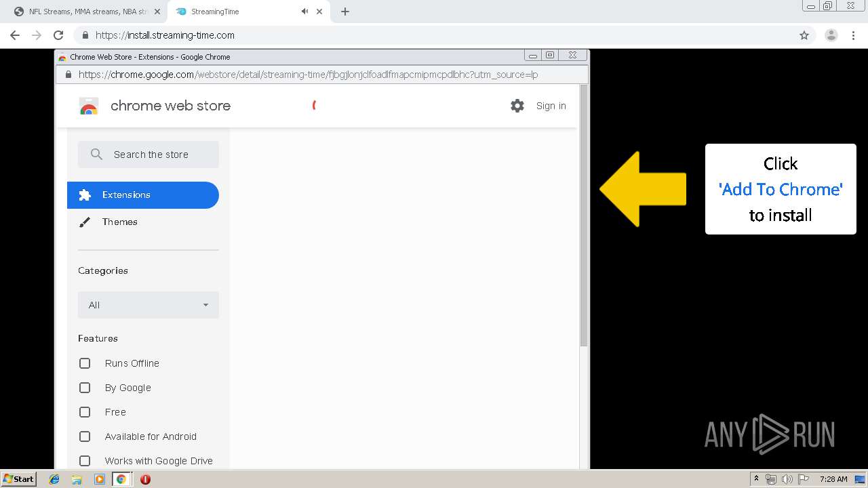Image resolution: width=868 pixels, height=488 pixels.
Task: Click chrome web store title link
Action: click(x=170, y=106)
